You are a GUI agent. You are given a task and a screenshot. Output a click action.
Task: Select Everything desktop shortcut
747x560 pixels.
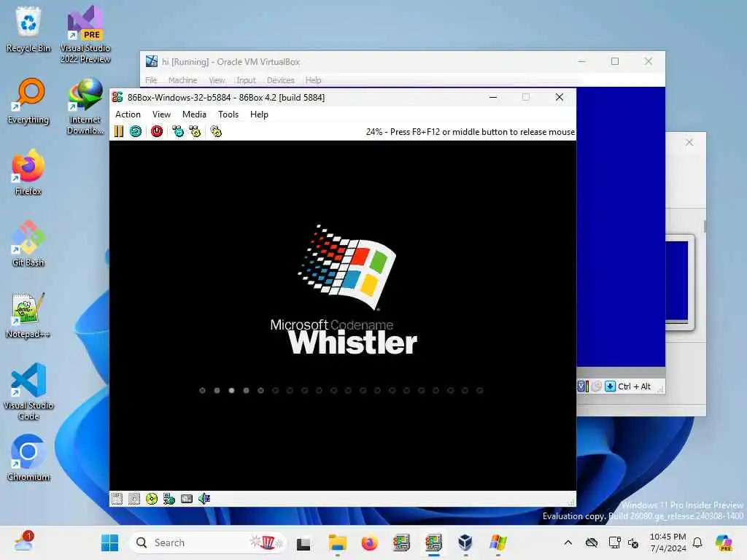click(28, 101)
